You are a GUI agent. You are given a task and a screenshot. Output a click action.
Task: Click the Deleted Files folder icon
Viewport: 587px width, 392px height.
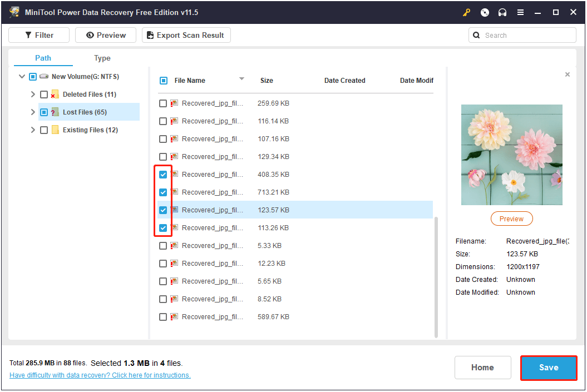pyautogui.click(x=55, y=95)
